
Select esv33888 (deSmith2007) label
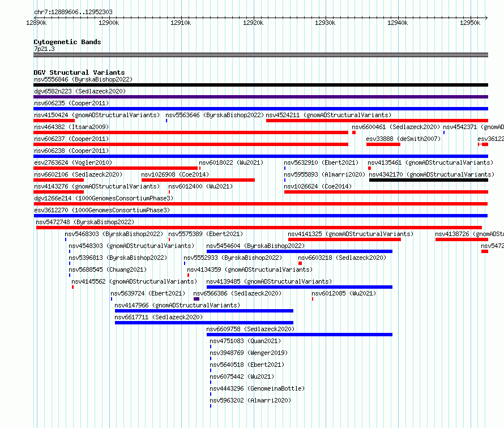click(x=403, y=139)
